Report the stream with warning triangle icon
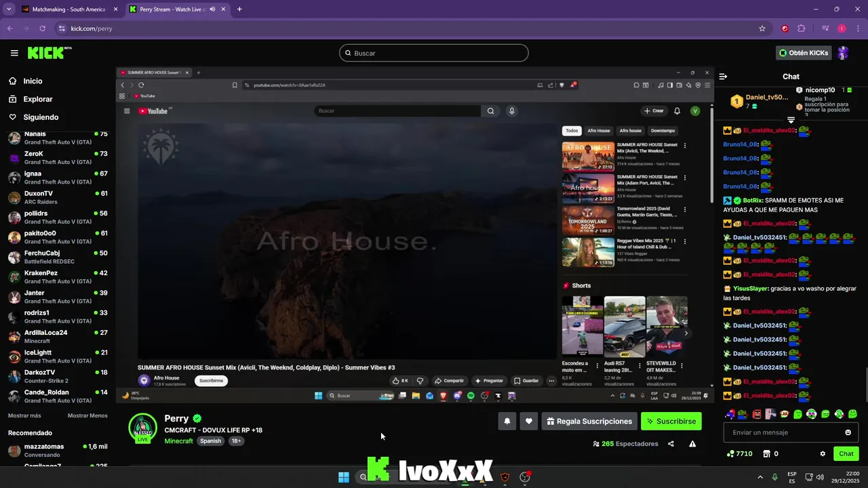868x488 pixels. [x=692, y=444]
